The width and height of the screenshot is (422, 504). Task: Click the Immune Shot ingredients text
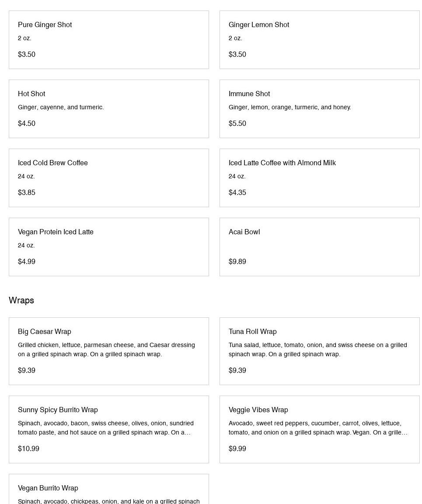click(289, 108)
